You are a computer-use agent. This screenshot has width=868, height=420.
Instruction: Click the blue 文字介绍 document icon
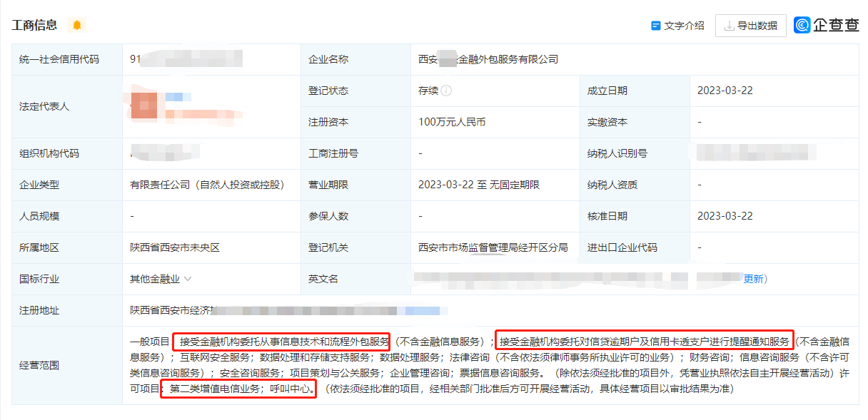[655, 26]
